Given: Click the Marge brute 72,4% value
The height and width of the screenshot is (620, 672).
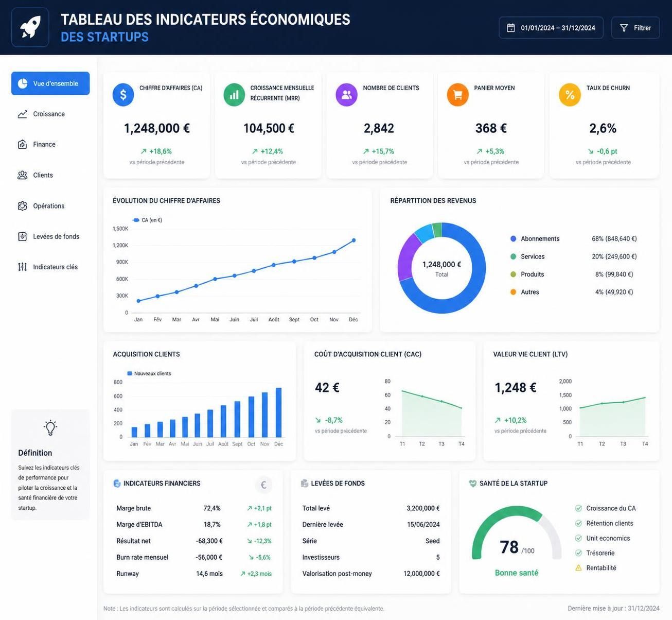Looking at the screenshot, I should [x=212, y=508].
